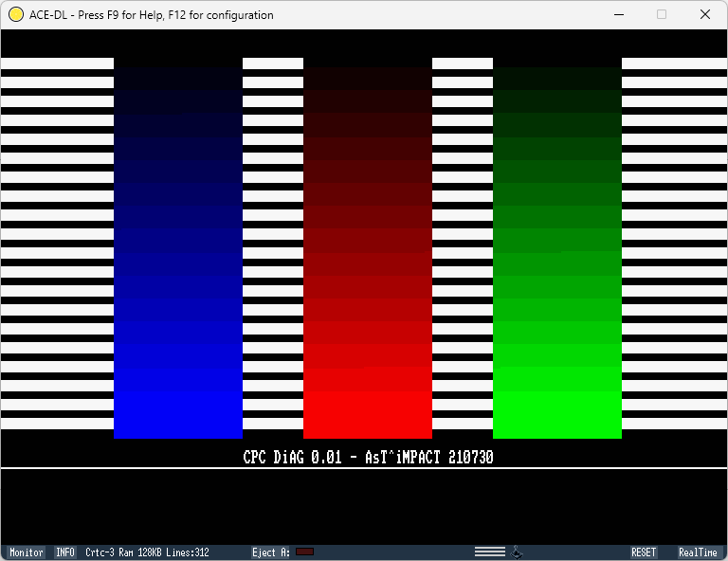Click the green gradient color bar
The height and width of the screenshot is (561, 728).
[x=557, y=248]
